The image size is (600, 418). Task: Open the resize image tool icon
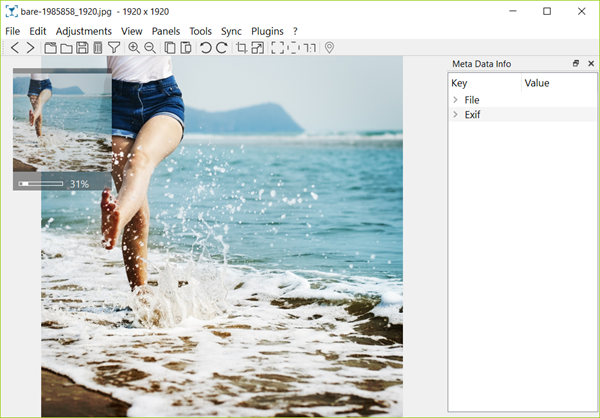click(258, 48)
